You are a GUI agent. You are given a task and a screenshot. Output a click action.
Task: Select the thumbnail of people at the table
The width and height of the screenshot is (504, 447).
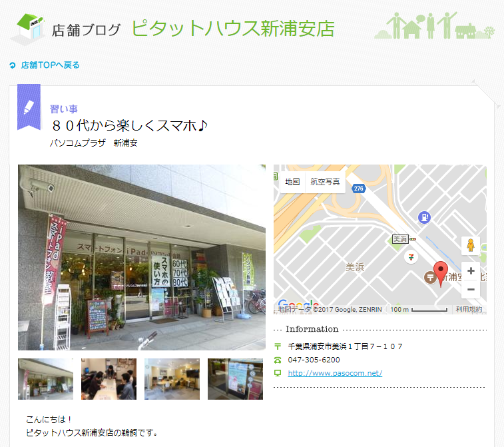click(109, 379)
